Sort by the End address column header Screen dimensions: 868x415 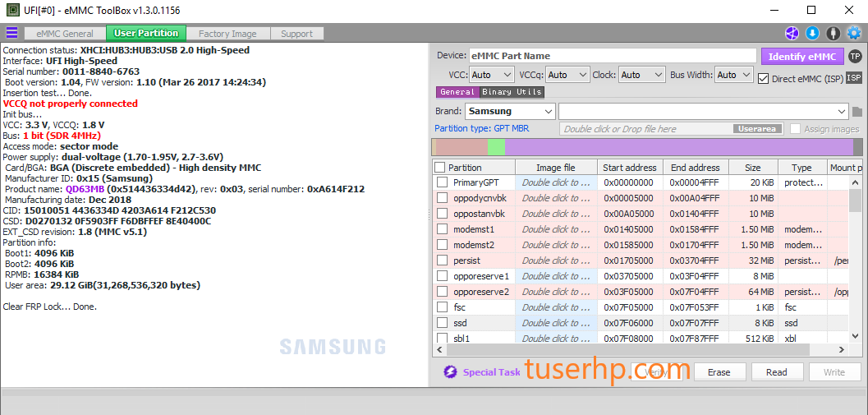[x=696, y=168]
